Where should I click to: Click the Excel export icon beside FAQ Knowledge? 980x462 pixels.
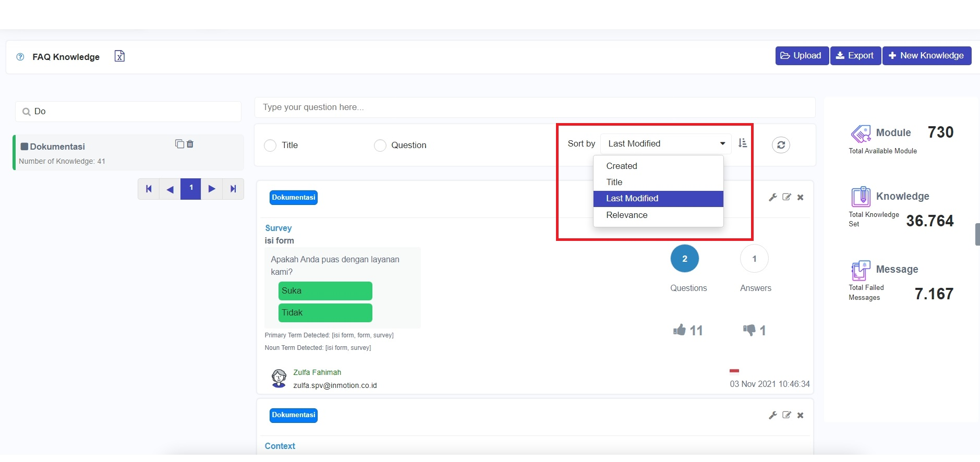pyautogui.click(x=119, y=56)
